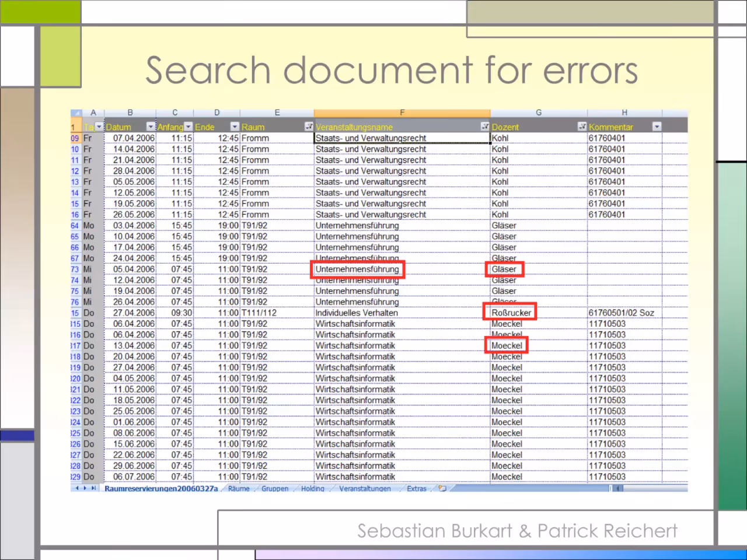The height and width of the screenshot is (560, 747).
Task: Click the date cell 03.04.2006
Action: pos(130,226)
